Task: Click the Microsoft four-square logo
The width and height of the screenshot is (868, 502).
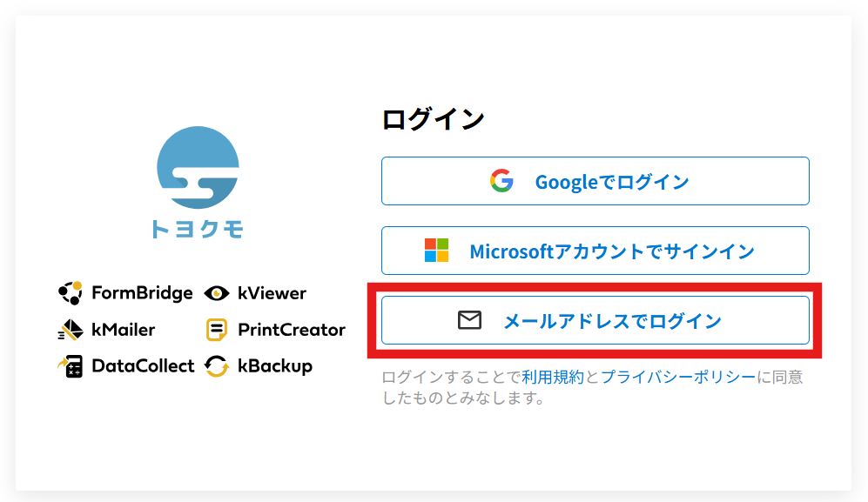Action: [x=436, y=251]
